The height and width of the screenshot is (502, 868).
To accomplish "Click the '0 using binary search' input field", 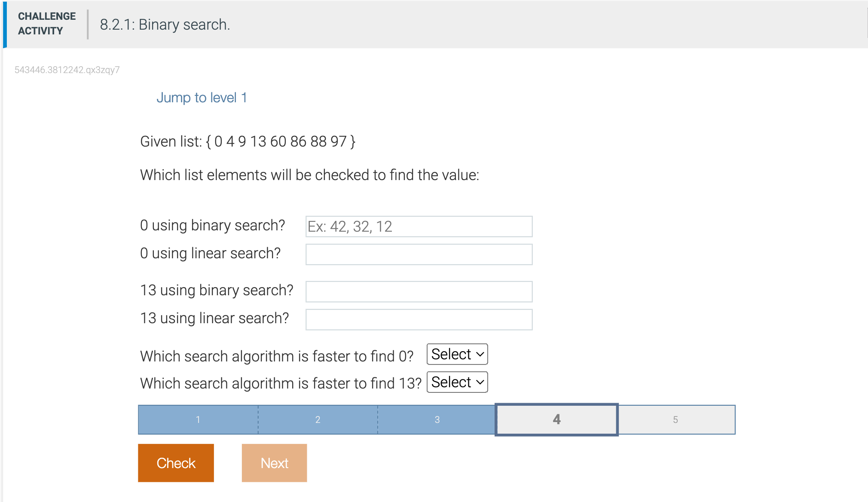I will 418,227.
